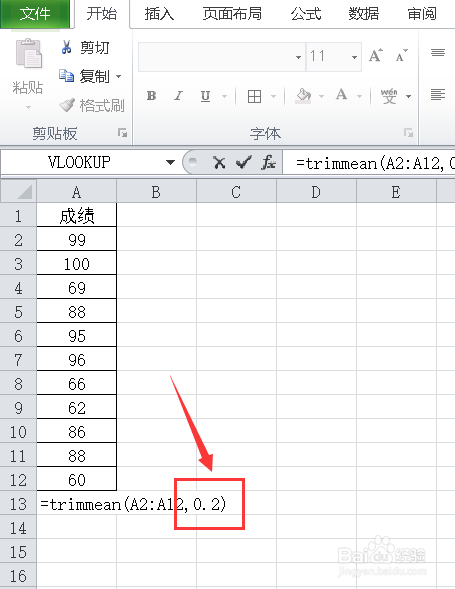The width and height of the screenshot is (455, 589).
Task: Open the font name dropdown
Action: [x=298, y=57]
